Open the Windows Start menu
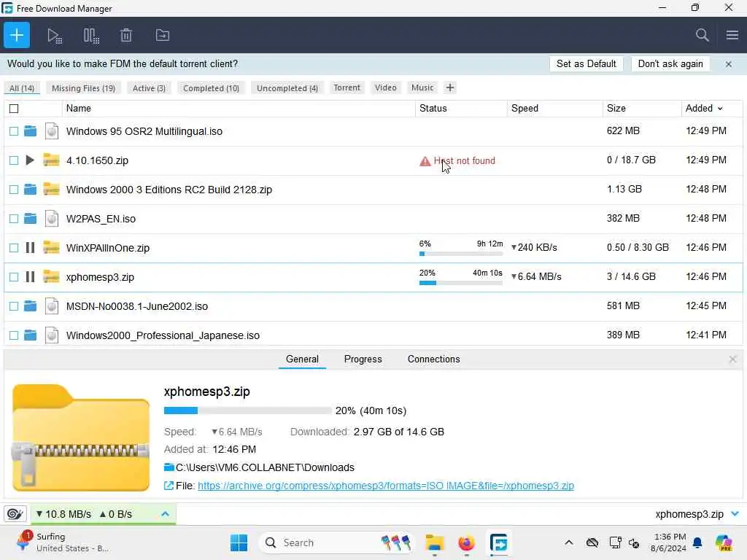The height and width of the screenshot is (560, 747). (239, 542)
